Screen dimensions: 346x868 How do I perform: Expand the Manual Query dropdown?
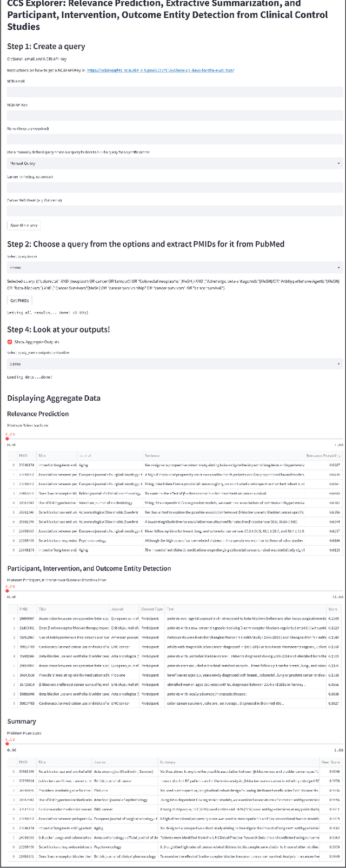coord(173,163)
